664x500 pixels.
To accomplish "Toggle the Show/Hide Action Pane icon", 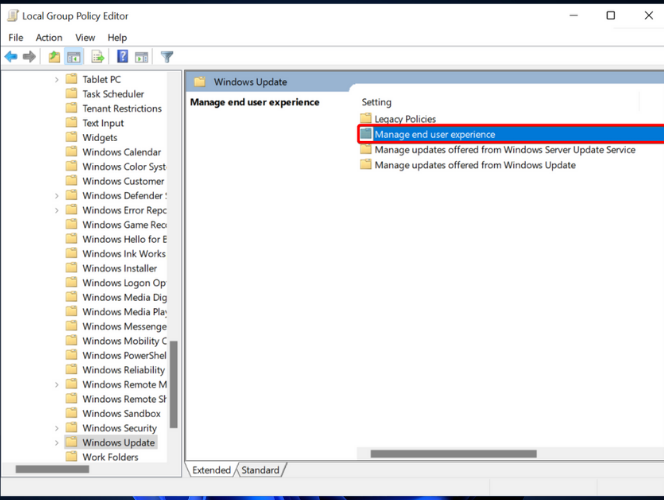I will tap(142, 57).
